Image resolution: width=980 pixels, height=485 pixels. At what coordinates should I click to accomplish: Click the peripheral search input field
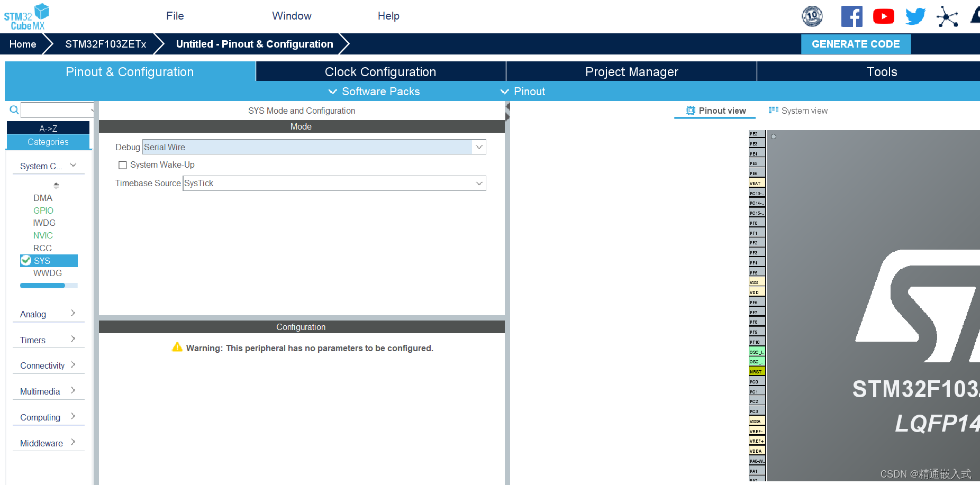pos(57,110)
